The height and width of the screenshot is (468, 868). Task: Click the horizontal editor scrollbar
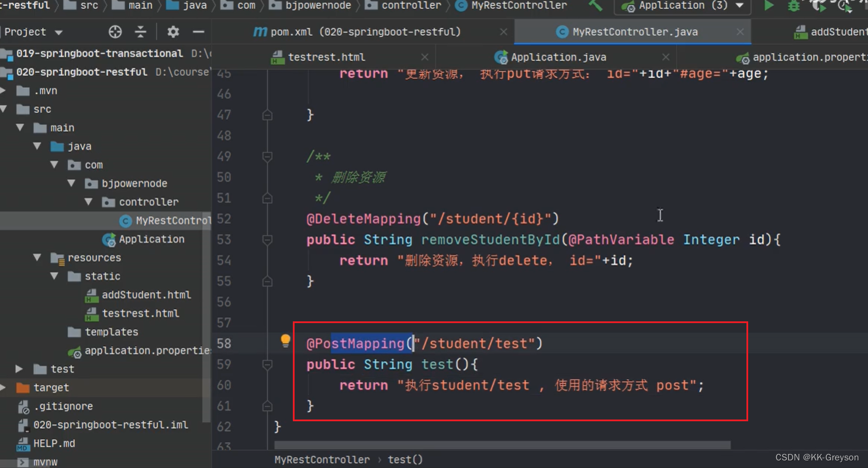(503, 445)
